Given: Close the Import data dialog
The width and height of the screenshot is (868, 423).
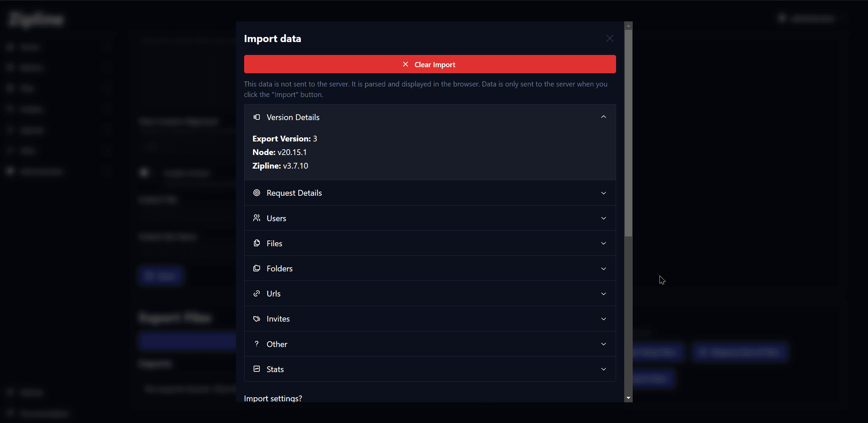Looking at the screenshot, I should click(x=609, y=38).
